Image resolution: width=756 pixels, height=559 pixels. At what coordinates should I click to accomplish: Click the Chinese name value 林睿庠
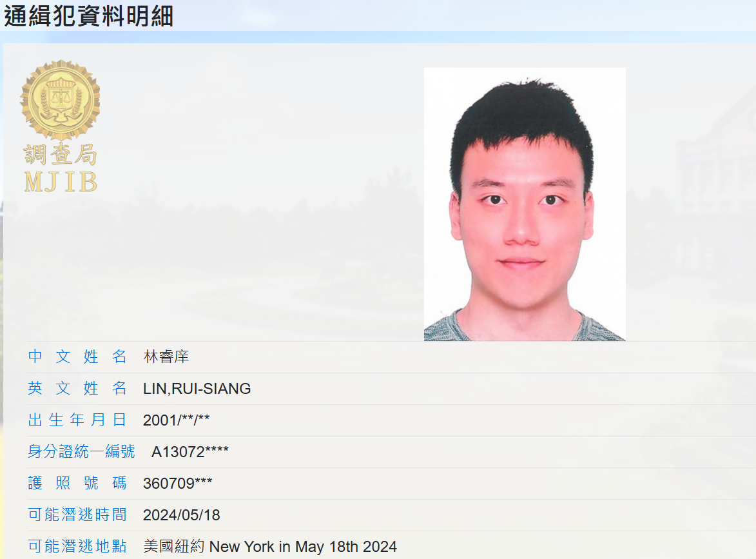166,357
